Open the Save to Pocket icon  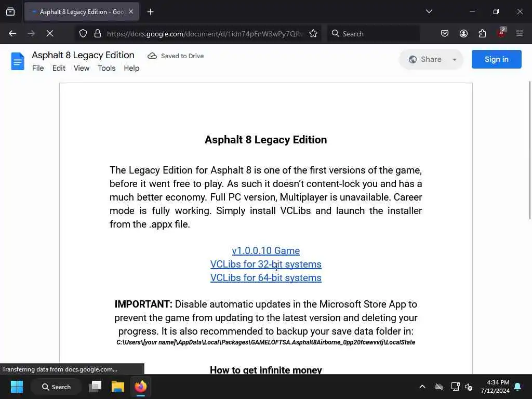pos(445,34)
